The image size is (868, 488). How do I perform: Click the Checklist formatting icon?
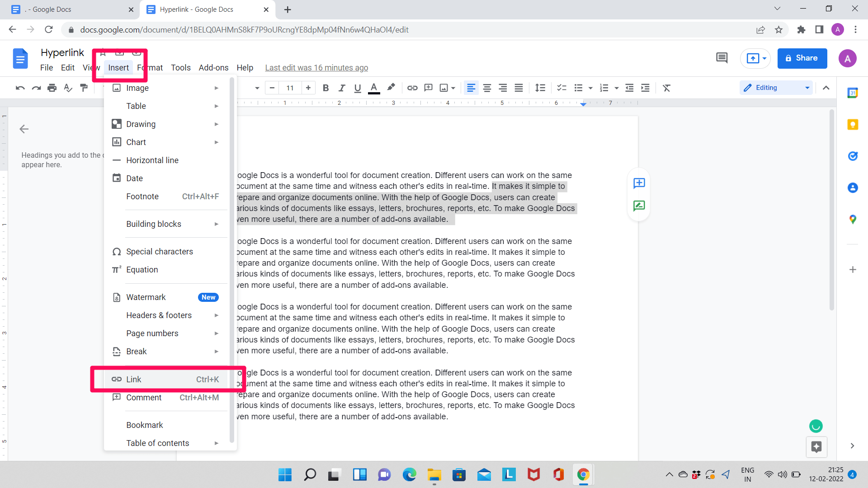click(561, 88)
